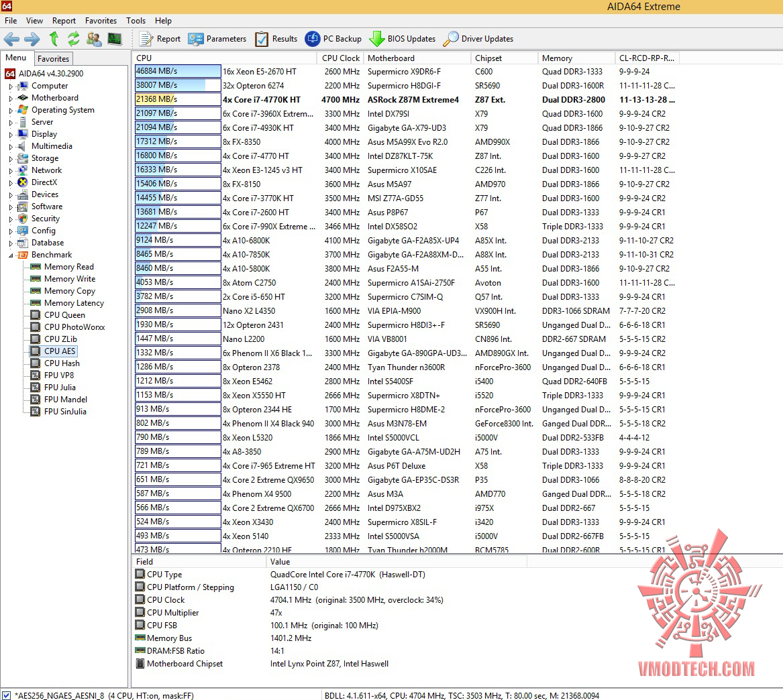The width and height of the screenshot is (783, 700).
Task: Open the Favorites menu
Action: point(101,21)
